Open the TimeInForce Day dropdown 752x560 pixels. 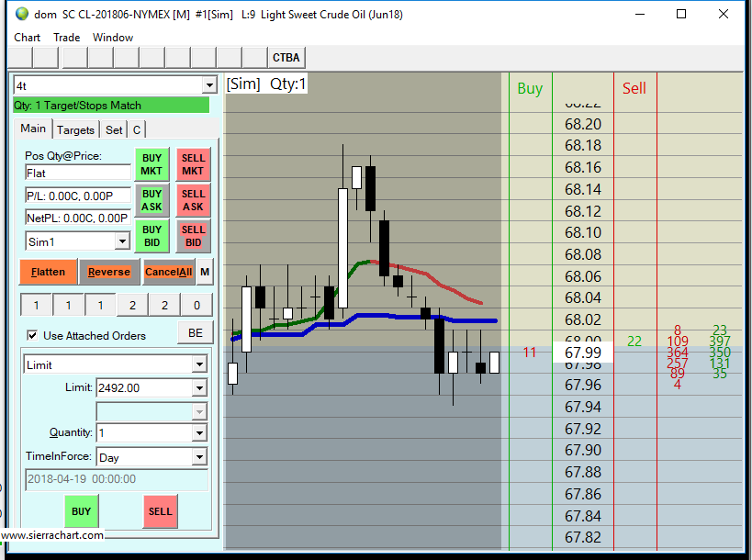199,457
